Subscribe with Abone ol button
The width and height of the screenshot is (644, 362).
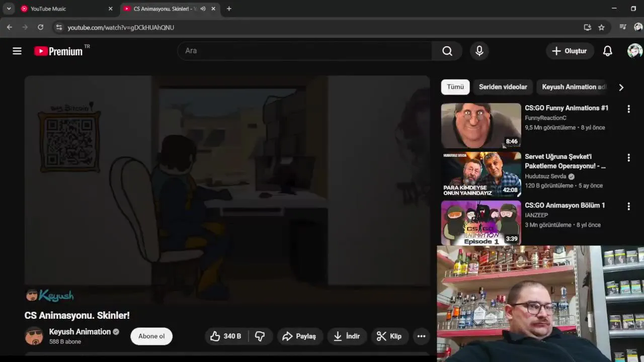coord(151,336)
